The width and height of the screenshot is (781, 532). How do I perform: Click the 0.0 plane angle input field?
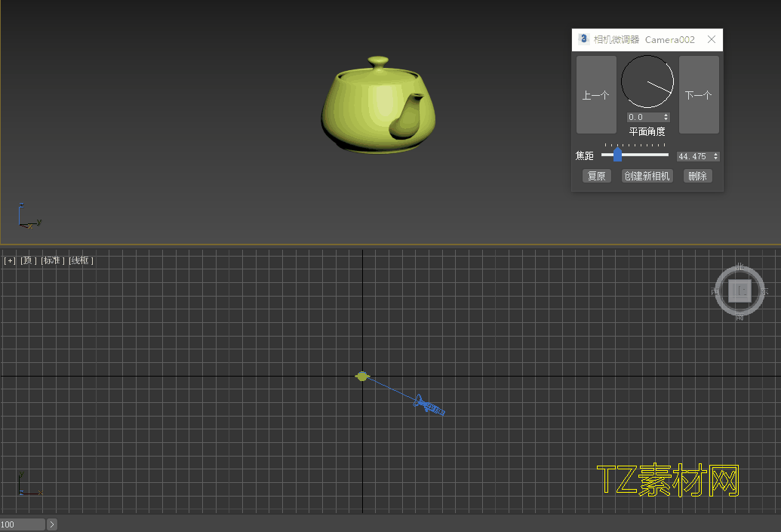[x=644, y=117]
